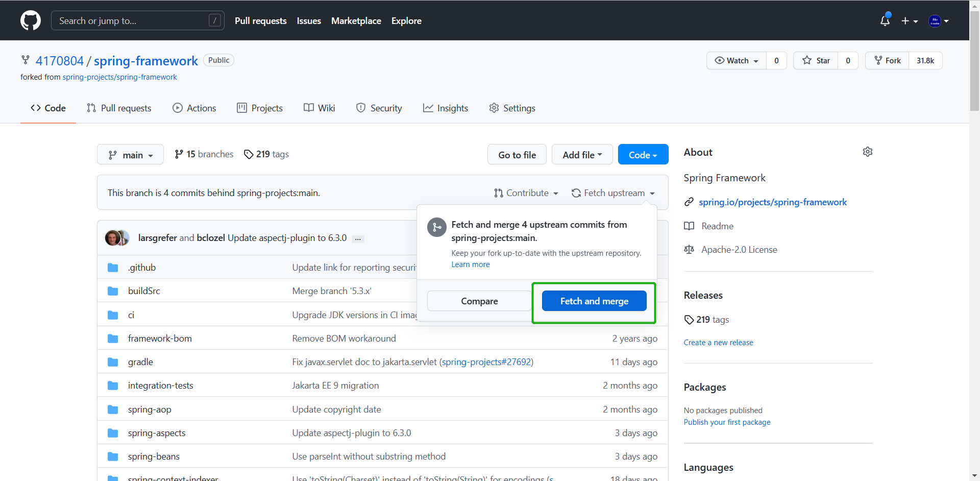Open Issues in top navigation
The height and width of the screenshot is (481, 980).
[309, 21]
